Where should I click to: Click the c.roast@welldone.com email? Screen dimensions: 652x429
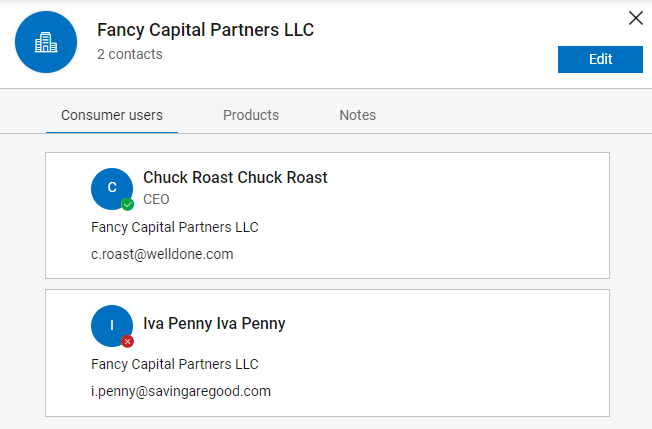(162, 254)
